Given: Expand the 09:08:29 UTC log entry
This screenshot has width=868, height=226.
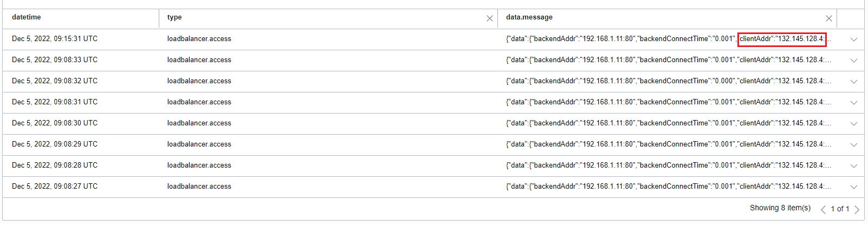Looking at the screenshot, I should pyautogui.click(x=854, y=145).
